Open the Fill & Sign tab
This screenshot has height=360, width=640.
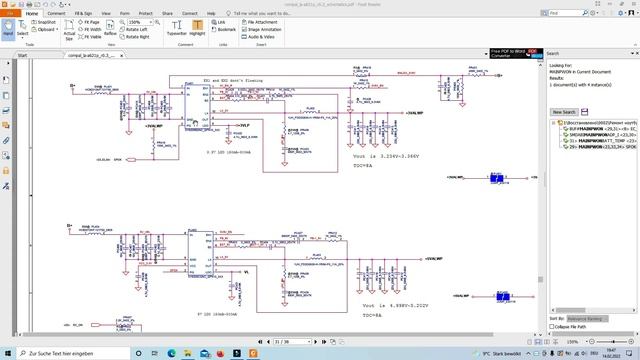tap(83, 13)
